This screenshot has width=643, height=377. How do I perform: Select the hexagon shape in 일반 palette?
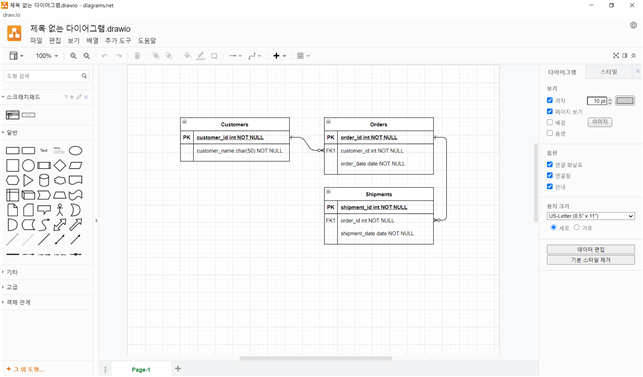point(13,180)
